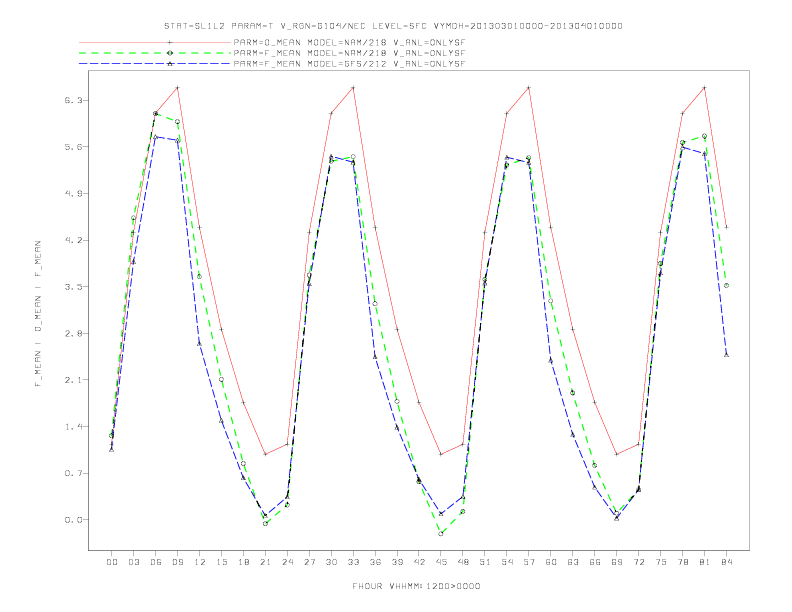Click x-axis forecast hour label 33
This screenshot has width=792, height=612.
click(353, 562)
